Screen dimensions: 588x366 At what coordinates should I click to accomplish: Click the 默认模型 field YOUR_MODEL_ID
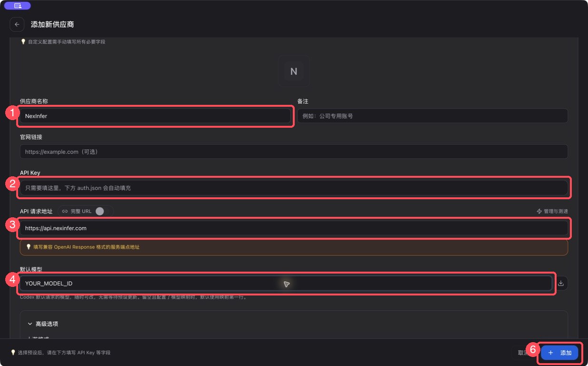[x=286, y=283]
